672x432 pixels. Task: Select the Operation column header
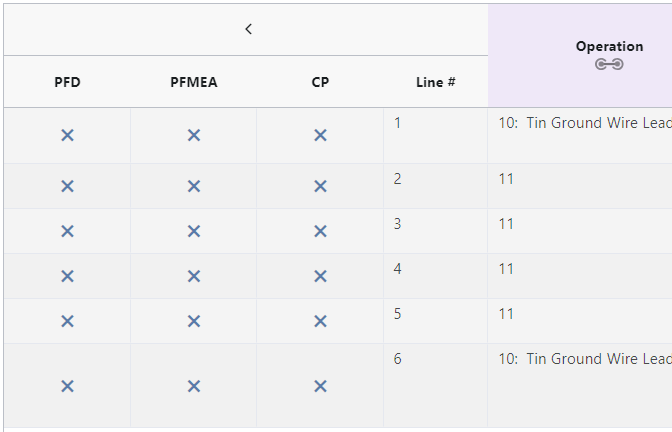(609, 46)
